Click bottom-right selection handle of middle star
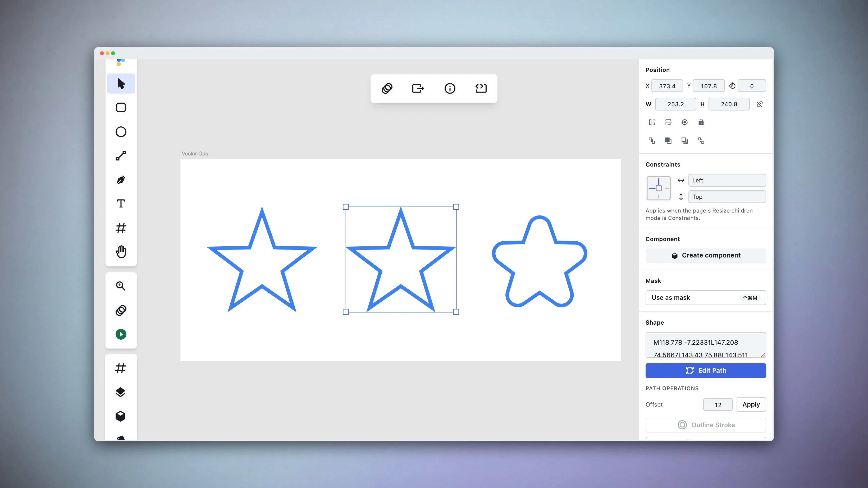 [456, 312]
